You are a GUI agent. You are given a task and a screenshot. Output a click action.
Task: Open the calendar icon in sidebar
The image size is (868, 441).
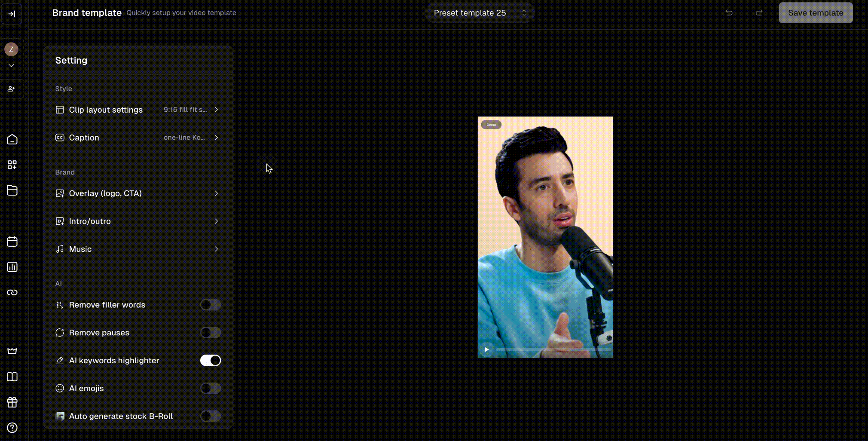(12, 242)
